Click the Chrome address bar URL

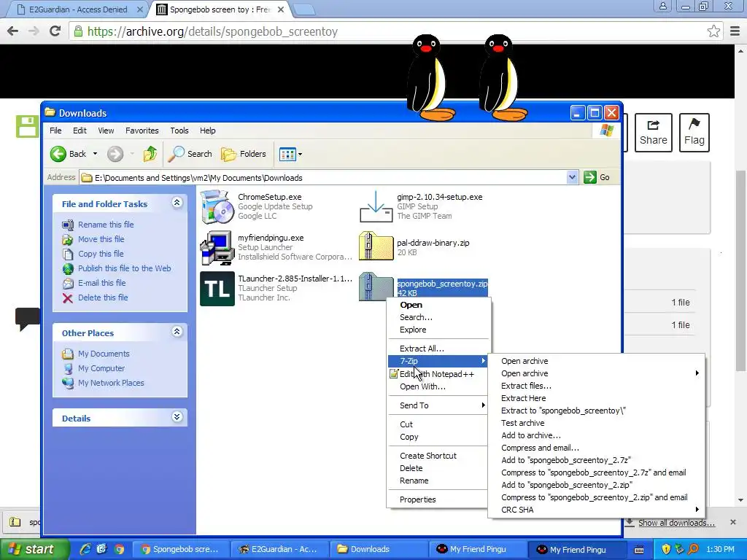pos(212,31)
